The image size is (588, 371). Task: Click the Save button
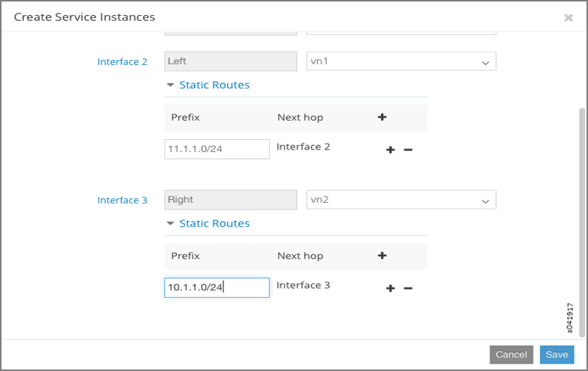point(557,355)
